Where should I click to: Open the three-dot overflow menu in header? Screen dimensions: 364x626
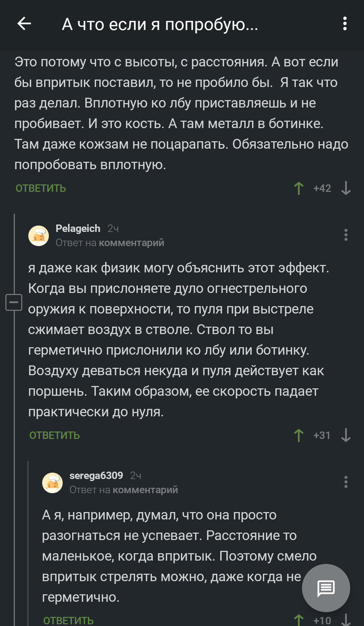click(345, 24)
